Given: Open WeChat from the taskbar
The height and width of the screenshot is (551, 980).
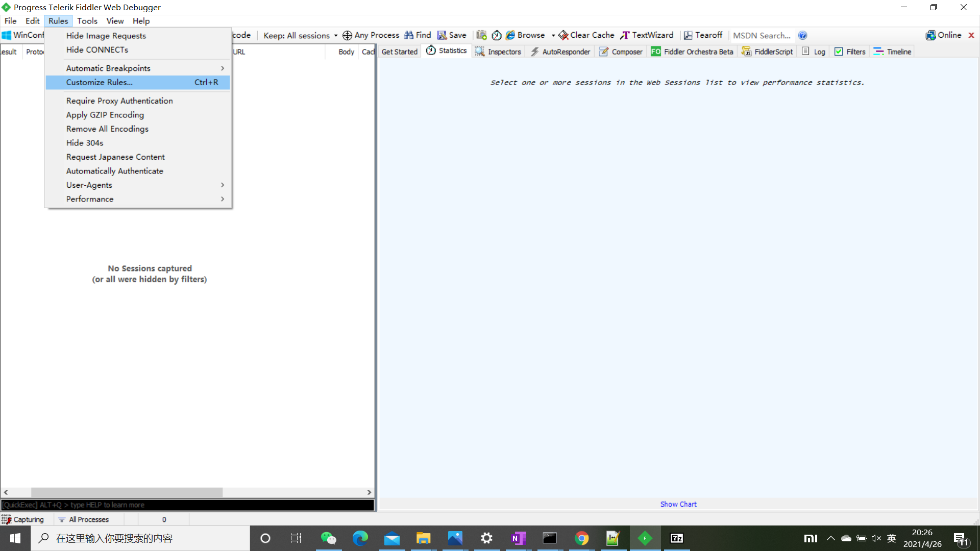Looking at the screenshot, I should point(328,538).
